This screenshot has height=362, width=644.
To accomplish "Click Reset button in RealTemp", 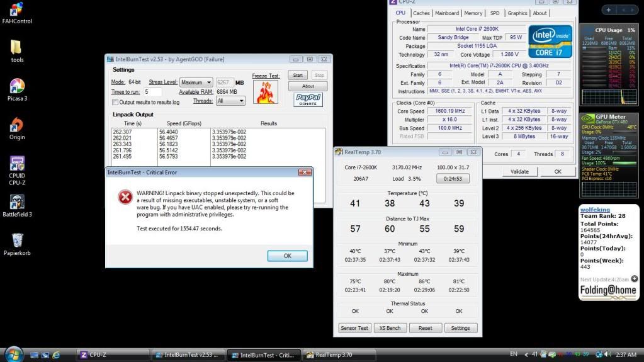I will [x=425, y=328].
